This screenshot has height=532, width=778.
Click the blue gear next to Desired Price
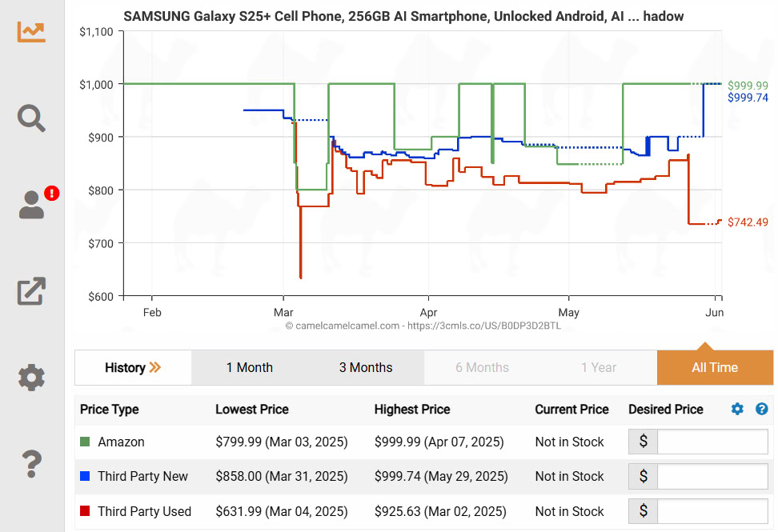737,409
